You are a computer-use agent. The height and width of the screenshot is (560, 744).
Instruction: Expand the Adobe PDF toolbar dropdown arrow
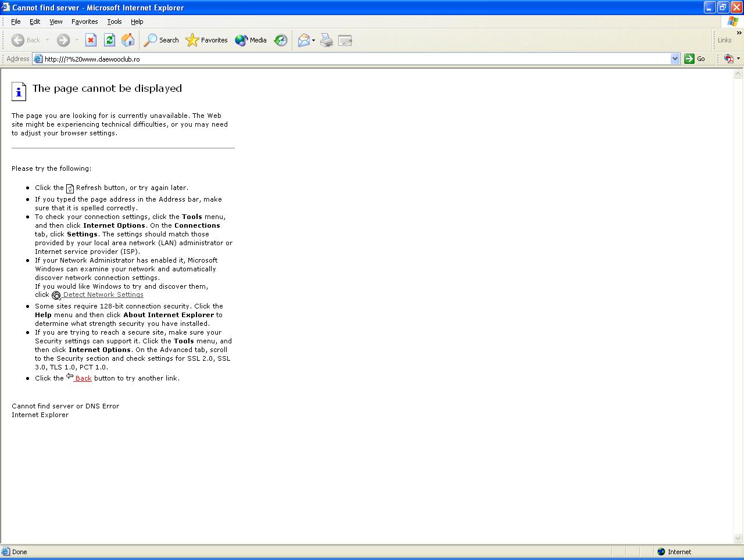point(738,59)
